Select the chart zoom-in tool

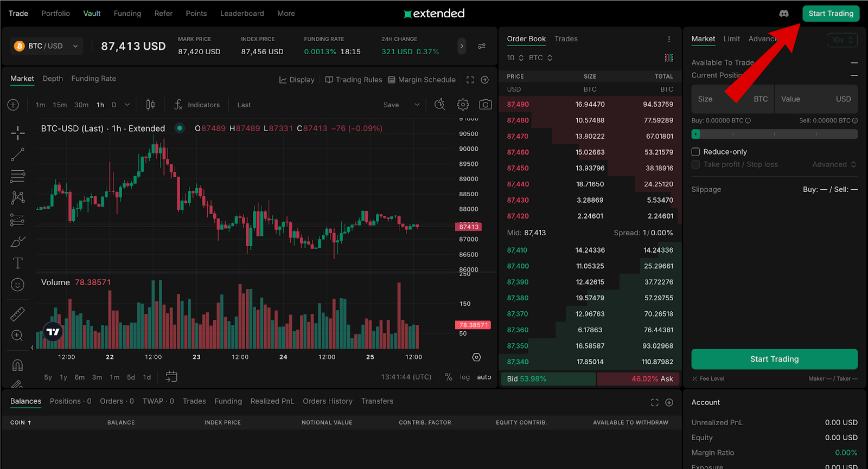[17, 336]
